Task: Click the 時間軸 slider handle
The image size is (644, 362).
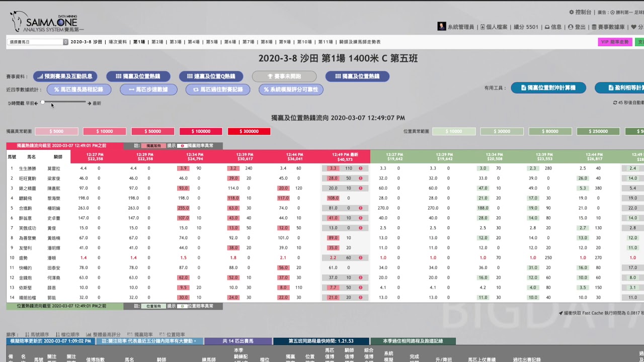Action: tap(43, 103)
